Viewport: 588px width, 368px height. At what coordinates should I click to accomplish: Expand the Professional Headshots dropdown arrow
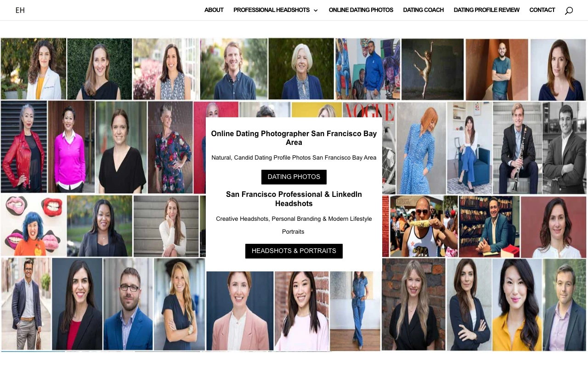click(316, 11)
